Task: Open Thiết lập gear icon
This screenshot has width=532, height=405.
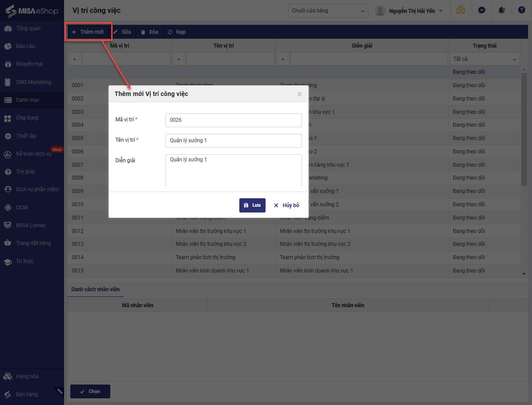Action: click(x=8, y=136)
